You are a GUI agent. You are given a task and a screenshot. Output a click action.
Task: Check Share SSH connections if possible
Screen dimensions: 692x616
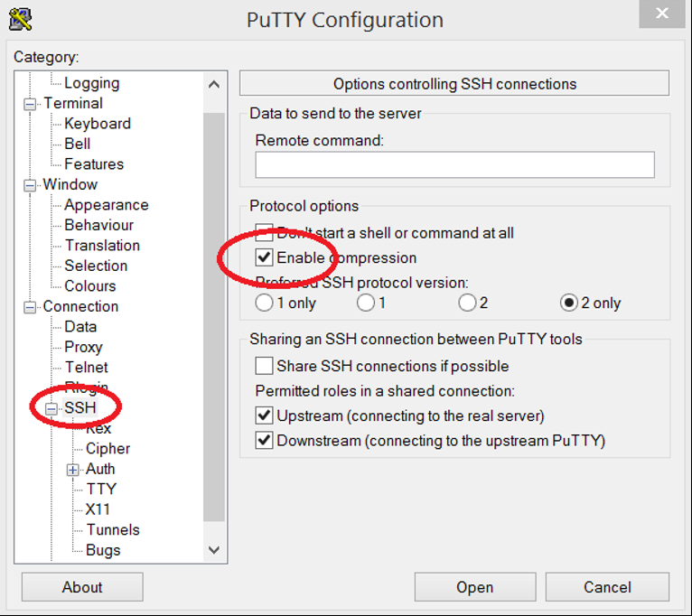[264, 366]
